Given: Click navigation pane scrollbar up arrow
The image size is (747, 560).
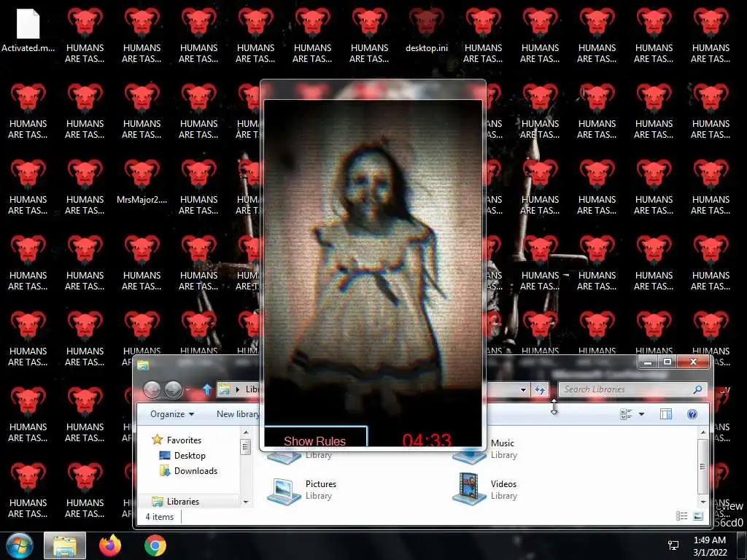Looking at the screenshot, I should [246, 432].
